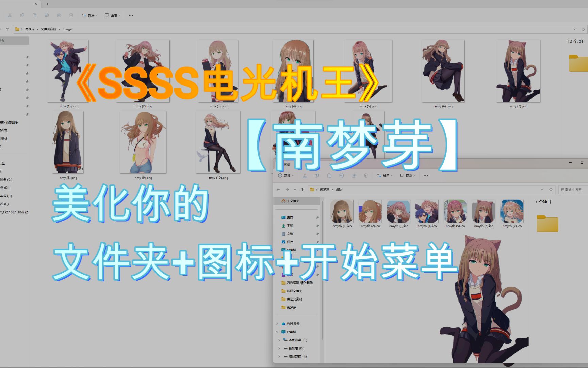Screen dimensions: 588x368
Task: Go forward in 图标 window
Action: pos(287,189)
